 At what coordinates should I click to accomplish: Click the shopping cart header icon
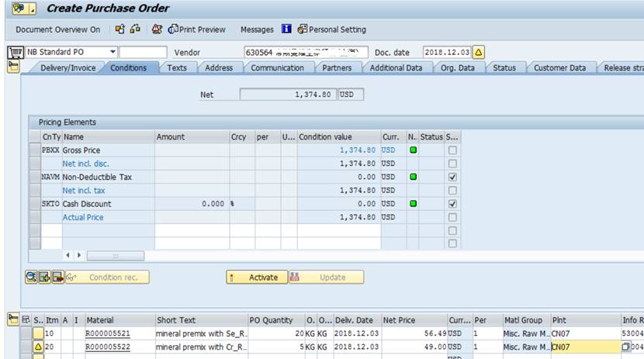16,52
